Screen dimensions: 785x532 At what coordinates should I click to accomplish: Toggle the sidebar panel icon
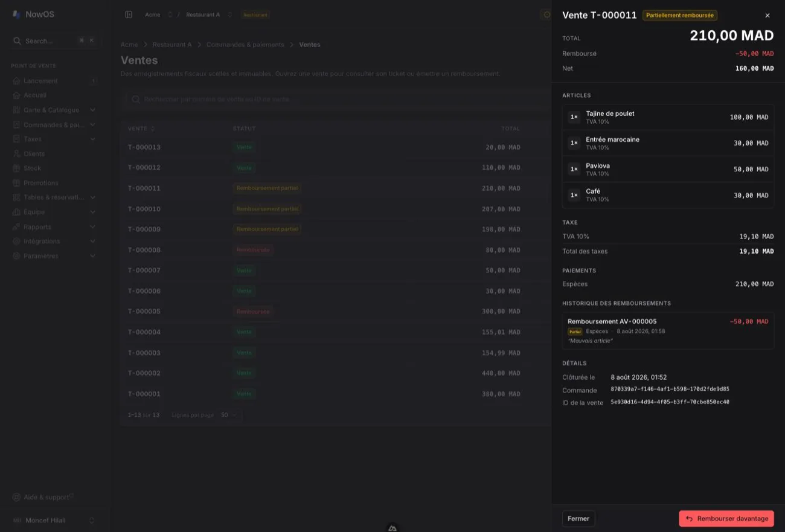click(129, 14)
